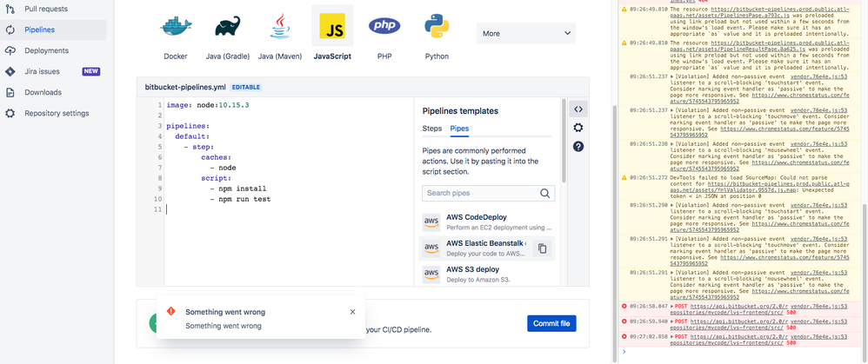Viewport: 868px width, 364px height.
Task: Click the console input prompt arrow
Action: [x=624, y=351]
